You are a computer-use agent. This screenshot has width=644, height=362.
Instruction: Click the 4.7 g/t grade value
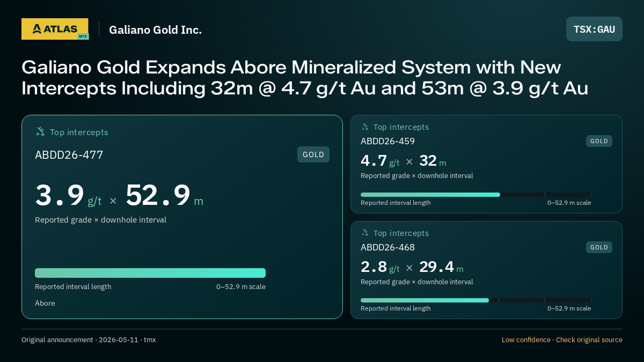[380, 161]
